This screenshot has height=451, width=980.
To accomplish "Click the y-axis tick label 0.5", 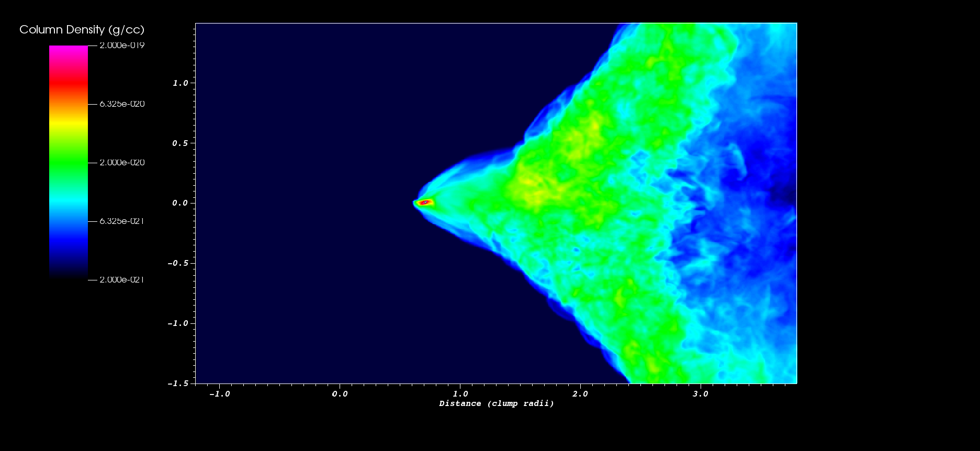I will pyautogui.click(x=180, y=143).
